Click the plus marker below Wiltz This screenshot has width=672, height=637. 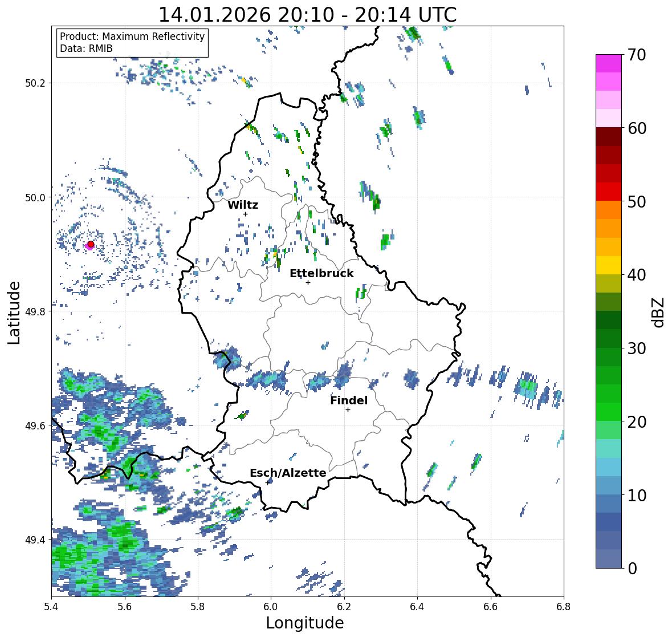(x=246, y=214)
